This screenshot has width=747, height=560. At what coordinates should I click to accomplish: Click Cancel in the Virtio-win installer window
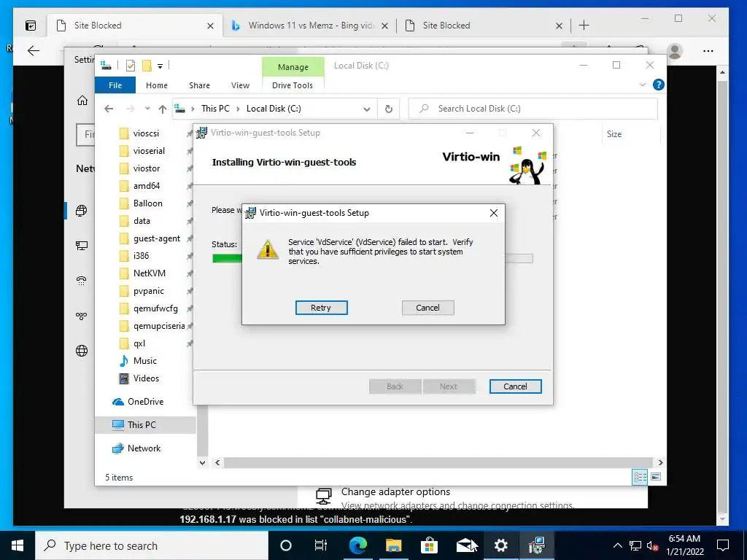pyautogui.click(x=515, y=386)
